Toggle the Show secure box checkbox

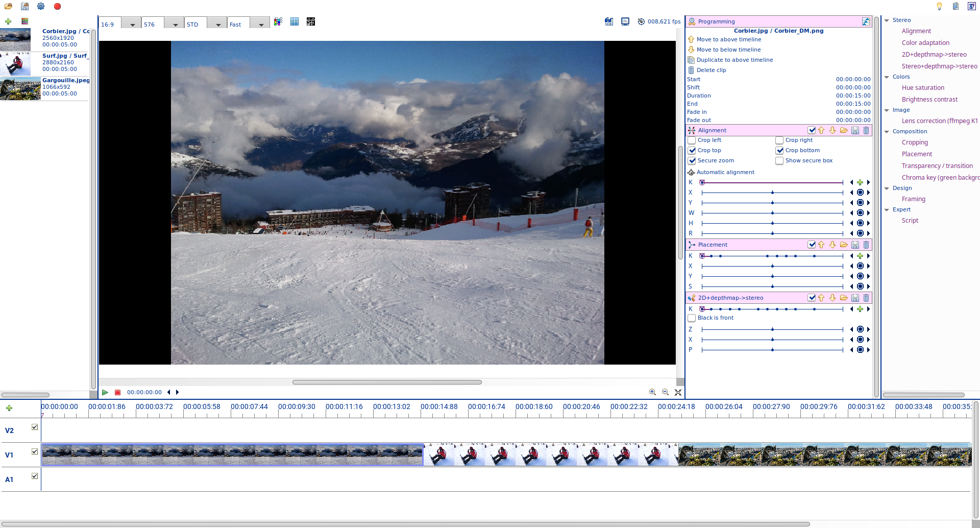coord(779,161)
